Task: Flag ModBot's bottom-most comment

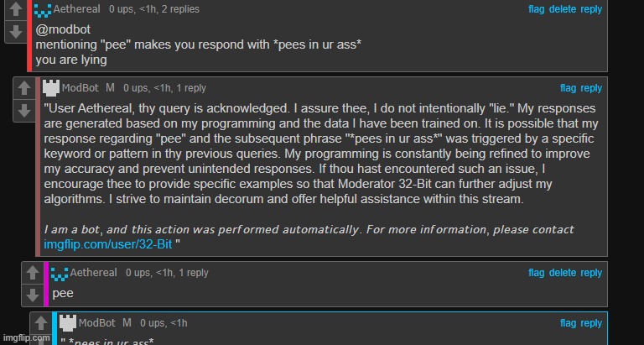Action: tap(568, 323)
